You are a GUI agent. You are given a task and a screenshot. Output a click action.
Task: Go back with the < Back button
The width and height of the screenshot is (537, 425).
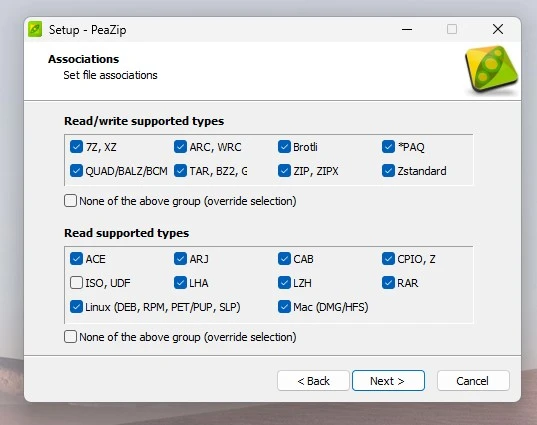(x=313, y=380)
